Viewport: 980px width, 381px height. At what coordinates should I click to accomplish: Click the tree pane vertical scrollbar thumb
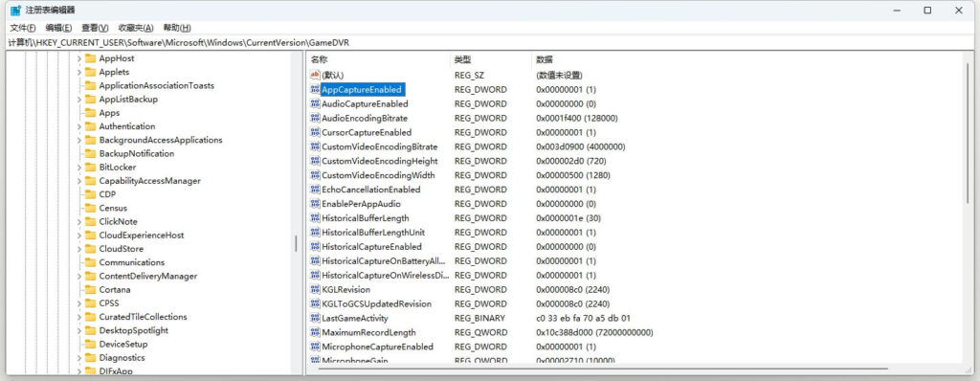[297, 244]
